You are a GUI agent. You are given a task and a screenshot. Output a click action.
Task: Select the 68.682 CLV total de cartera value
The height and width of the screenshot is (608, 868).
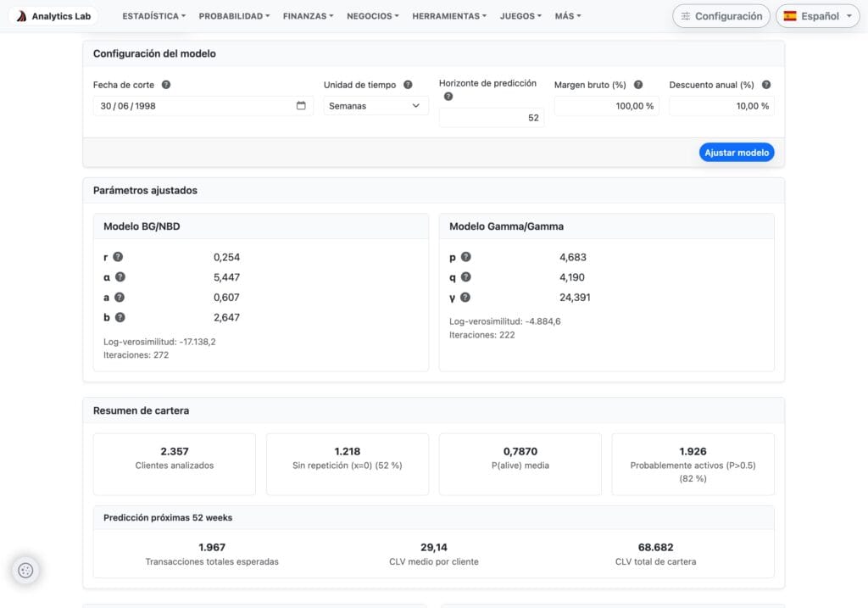click(x=655, y=547)
